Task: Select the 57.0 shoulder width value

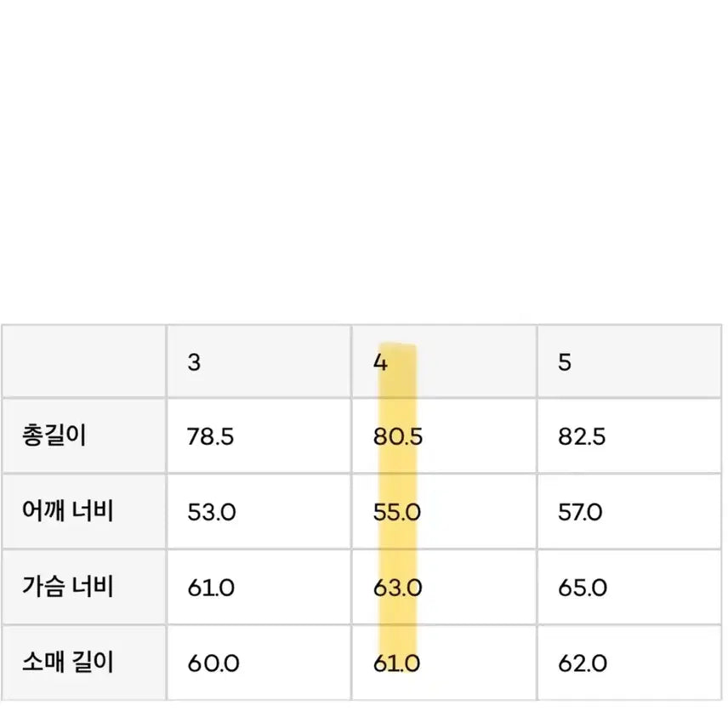Action: click(582, 513)
